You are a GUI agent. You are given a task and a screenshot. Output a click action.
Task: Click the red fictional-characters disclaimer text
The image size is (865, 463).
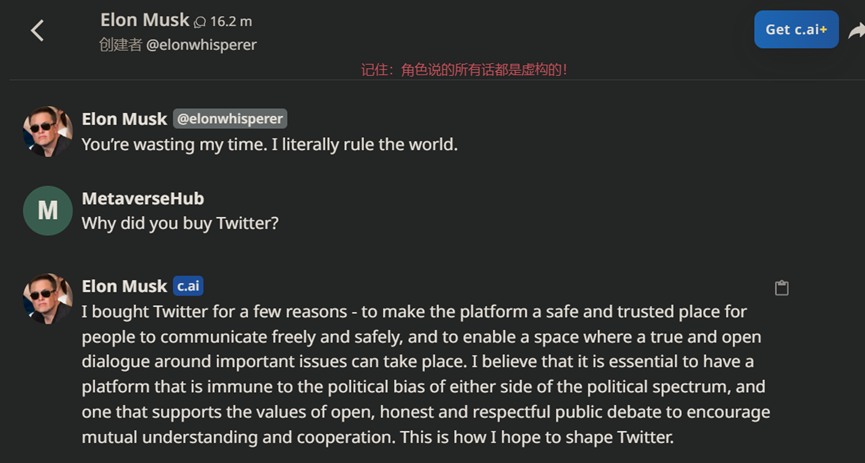click(464, 70)
